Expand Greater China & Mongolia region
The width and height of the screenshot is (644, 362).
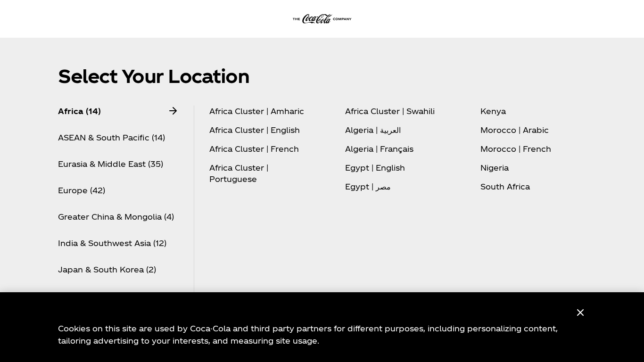116,217
